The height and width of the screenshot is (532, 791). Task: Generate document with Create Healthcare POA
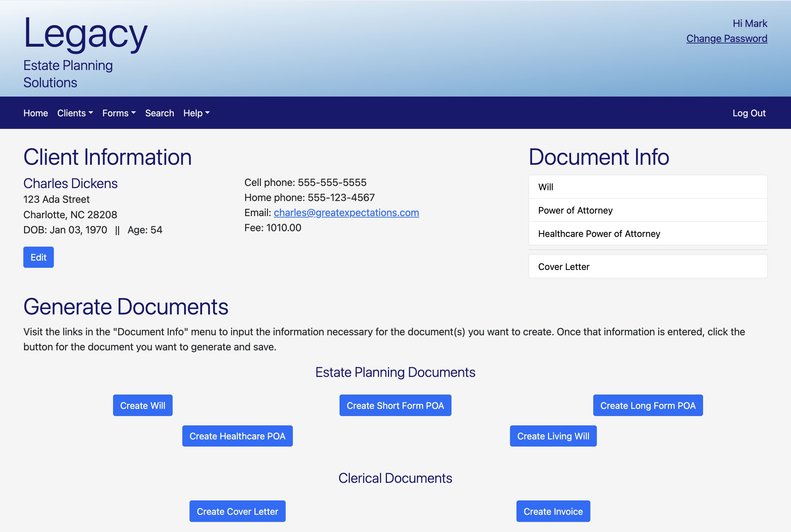pyautogui.click(x=237, y=436)
